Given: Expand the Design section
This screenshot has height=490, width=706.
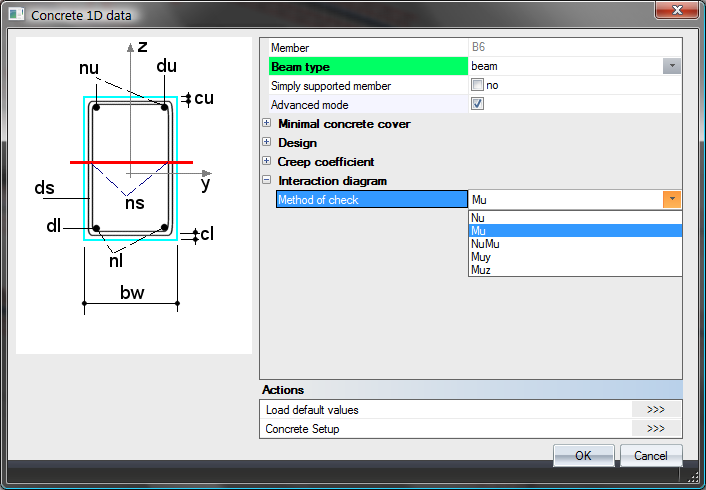Looking at the screenshot, I should point(267,143).
